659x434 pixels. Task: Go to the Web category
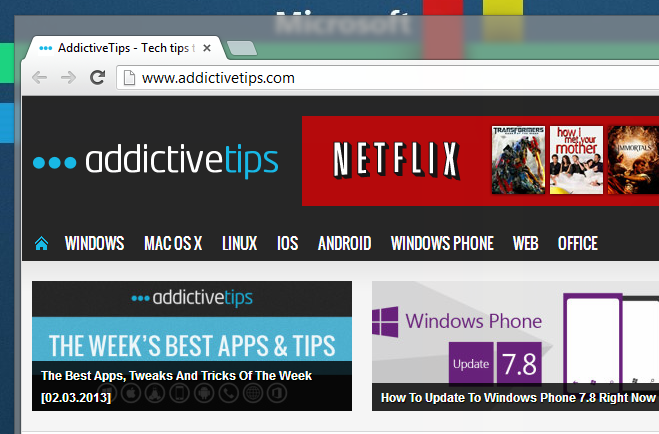(x=525, y=243)
